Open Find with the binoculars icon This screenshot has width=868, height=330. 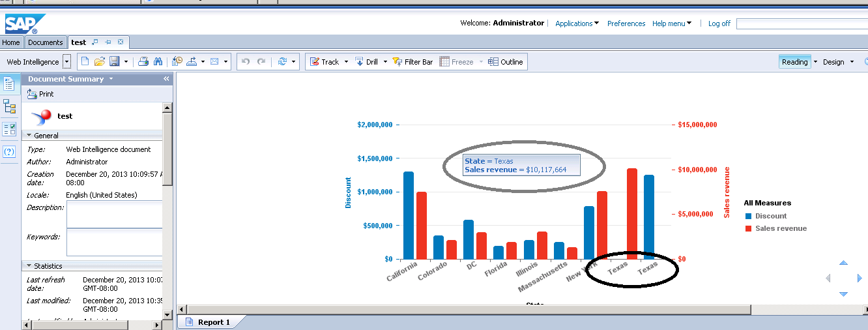pos(158,62)
